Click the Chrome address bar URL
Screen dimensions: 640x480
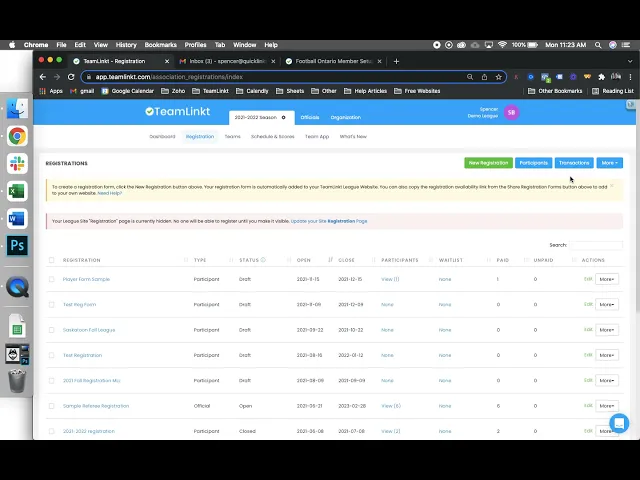tap(169, 77)
